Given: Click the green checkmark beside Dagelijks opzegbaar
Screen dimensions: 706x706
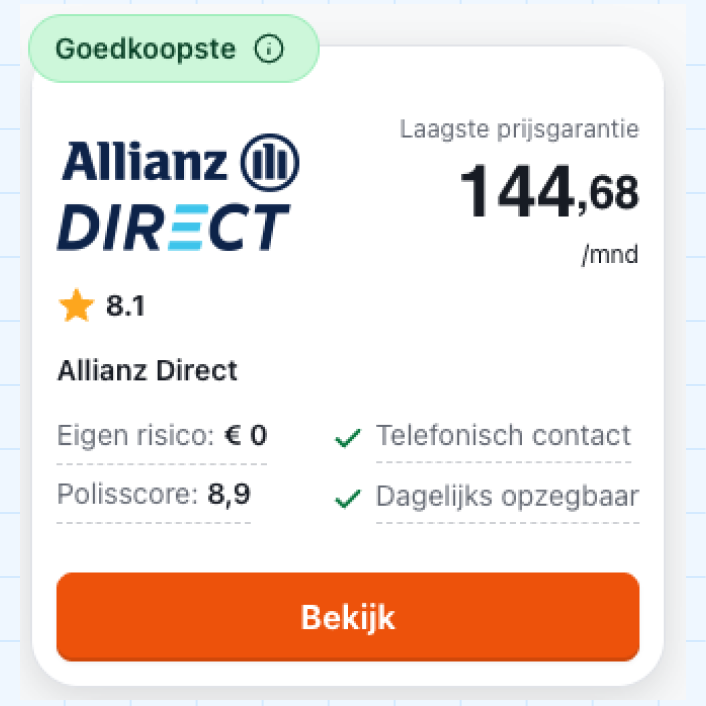Looking at the screenshot, I should (x=347, y=498).
